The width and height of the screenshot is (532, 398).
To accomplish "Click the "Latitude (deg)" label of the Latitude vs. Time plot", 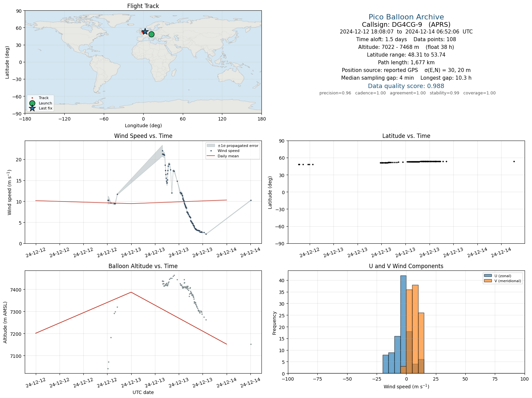I will click(270, 192).
